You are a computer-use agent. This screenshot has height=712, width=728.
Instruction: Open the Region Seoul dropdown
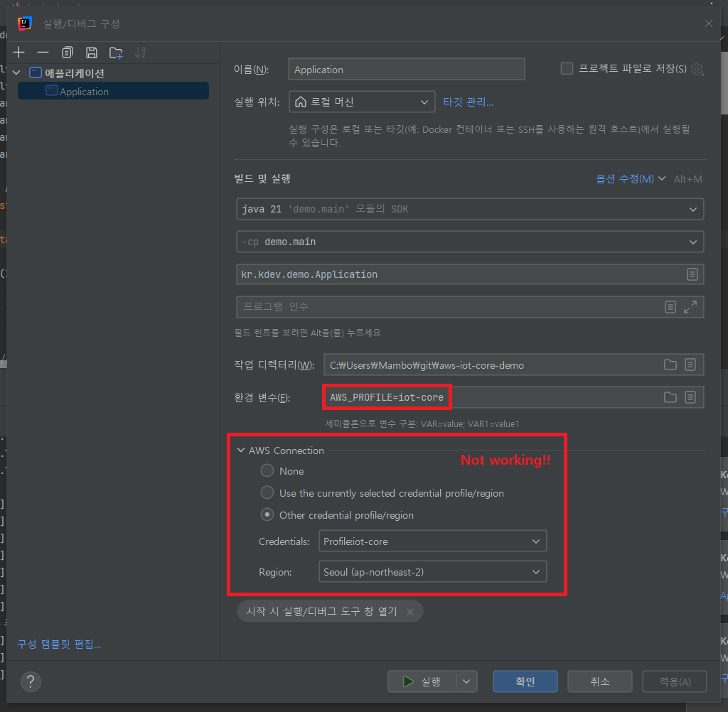point(432,571)
